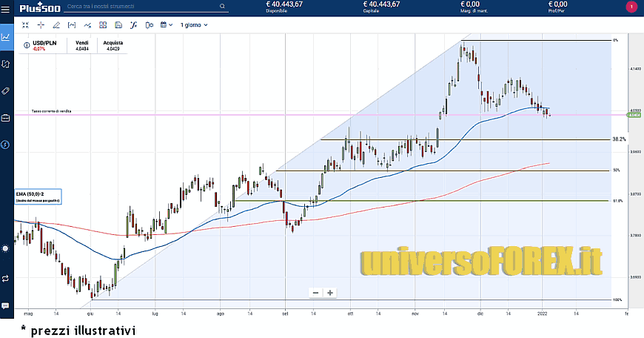The height and width of the screenshot is (338, 644).
Task: Open the red notification badge
Action: [x=630, y=7]
